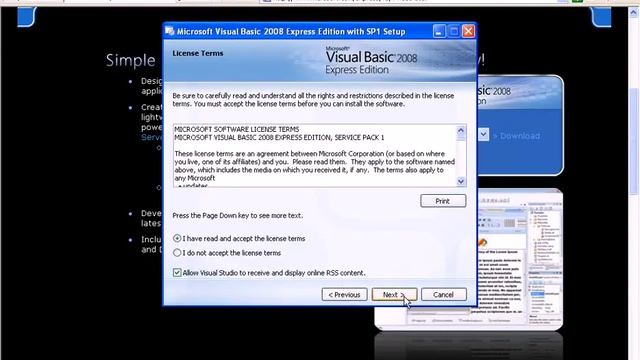The image size is (640, 360).
Task: Click the license text scroll up arrow
Action: pyautogui.click(x=461, y=131)
